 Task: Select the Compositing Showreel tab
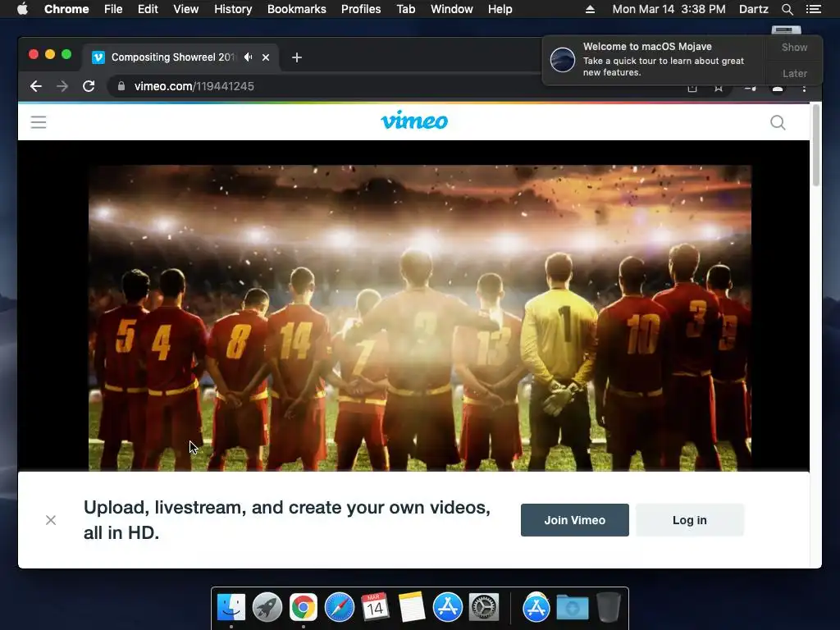180,57
